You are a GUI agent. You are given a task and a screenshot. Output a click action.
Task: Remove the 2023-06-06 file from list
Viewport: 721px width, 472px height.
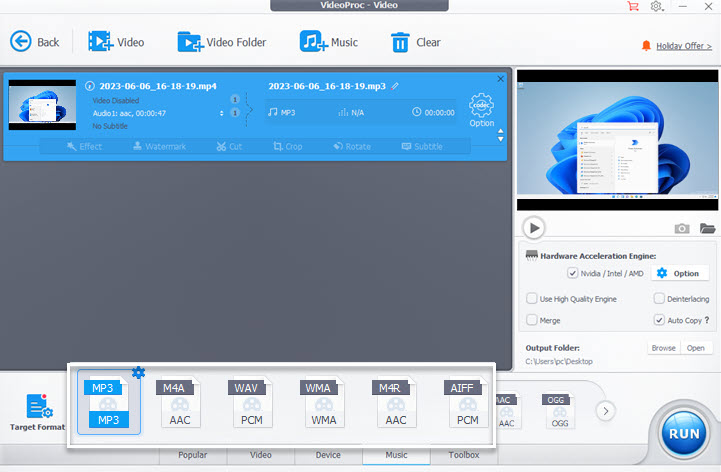click(500, 79)
